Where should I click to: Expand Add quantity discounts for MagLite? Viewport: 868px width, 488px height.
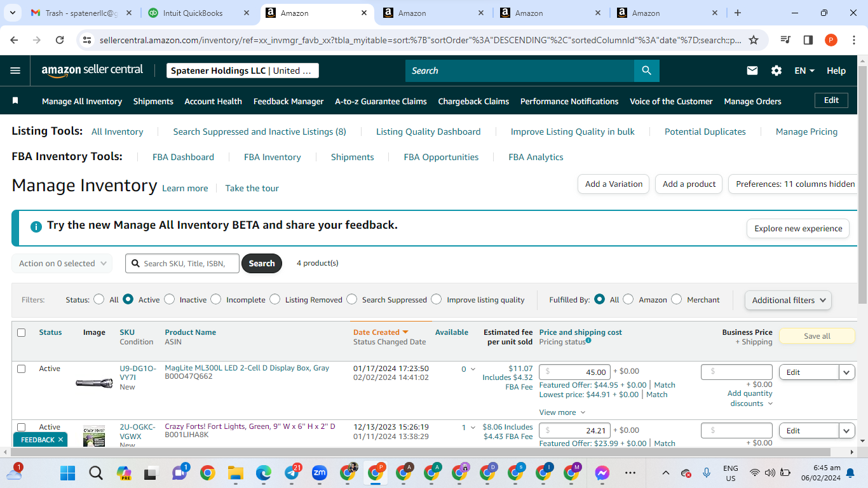click(750, 398)
